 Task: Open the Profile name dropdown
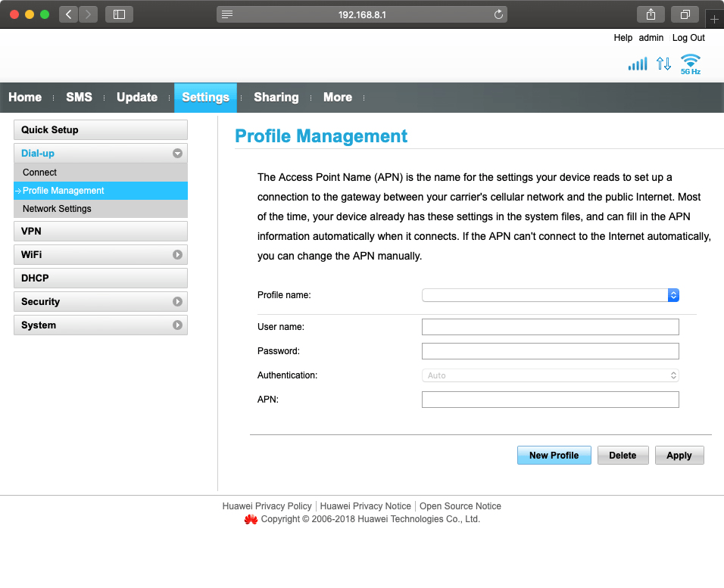coord(550,295)
